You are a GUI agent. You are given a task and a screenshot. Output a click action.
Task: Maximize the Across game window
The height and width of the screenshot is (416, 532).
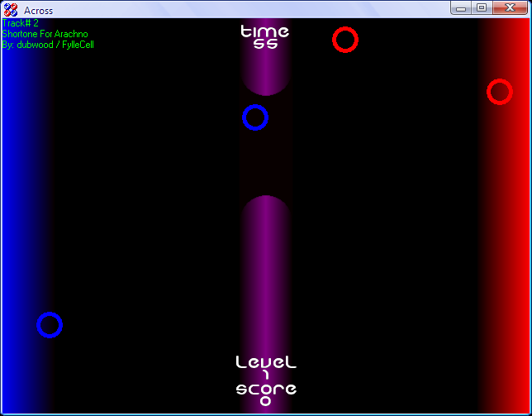click(481, 8)
